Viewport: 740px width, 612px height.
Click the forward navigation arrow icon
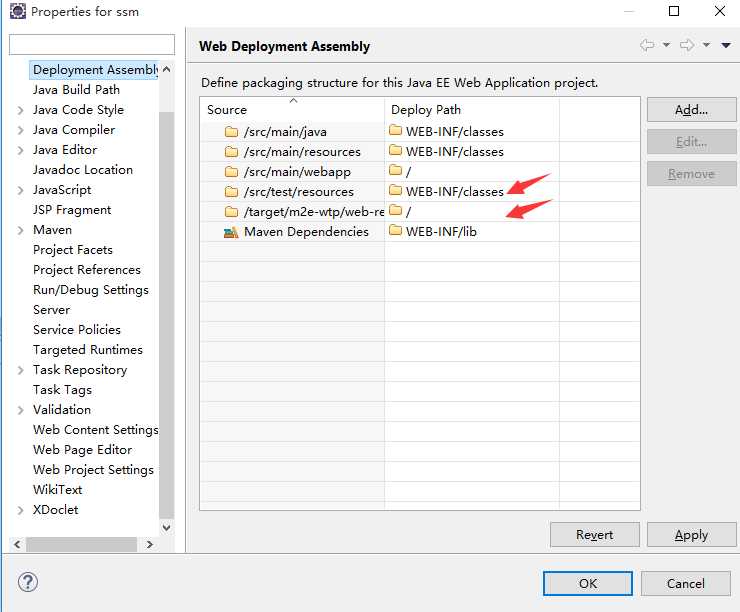[687, 45]
